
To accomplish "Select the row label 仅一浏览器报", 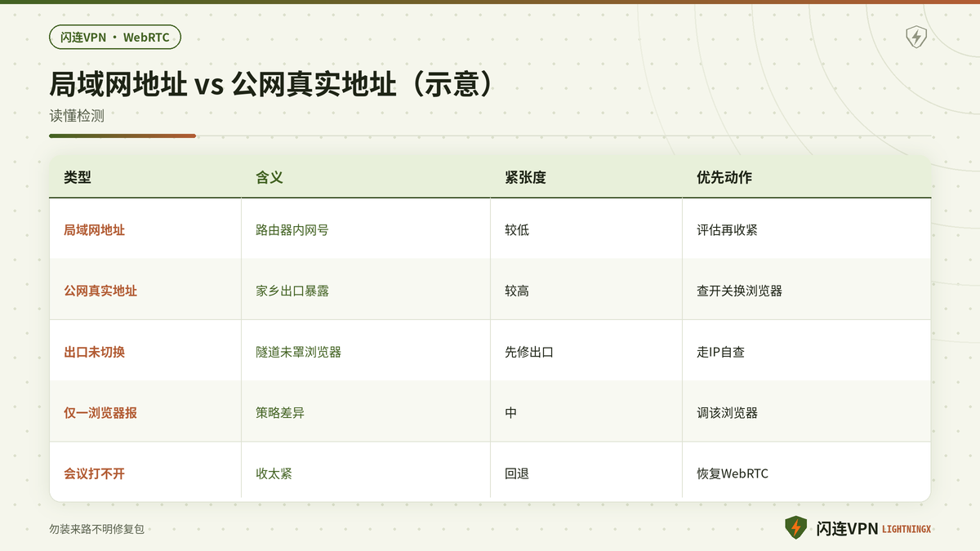I will 100,413.
